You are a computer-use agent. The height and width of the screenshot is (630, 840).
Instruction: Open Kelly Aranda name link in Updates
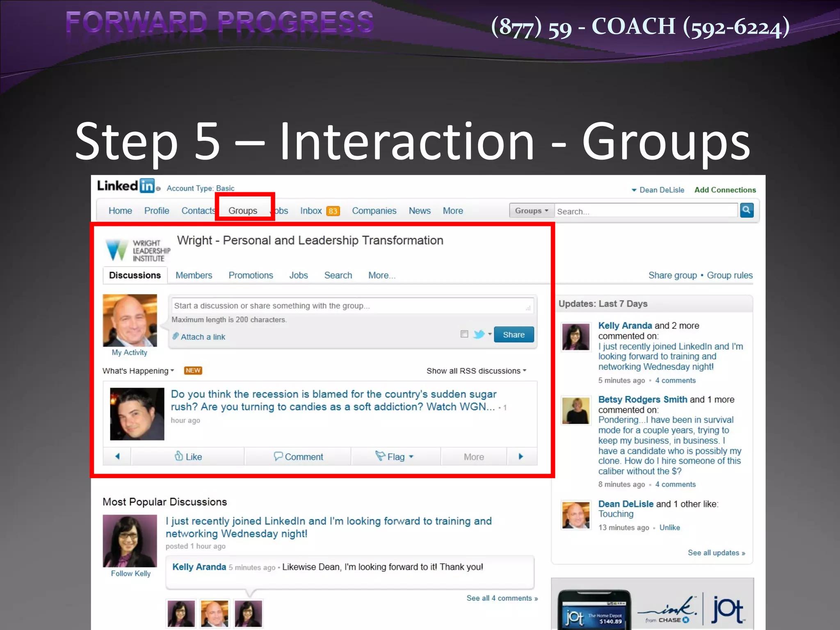tap(625, 326)
